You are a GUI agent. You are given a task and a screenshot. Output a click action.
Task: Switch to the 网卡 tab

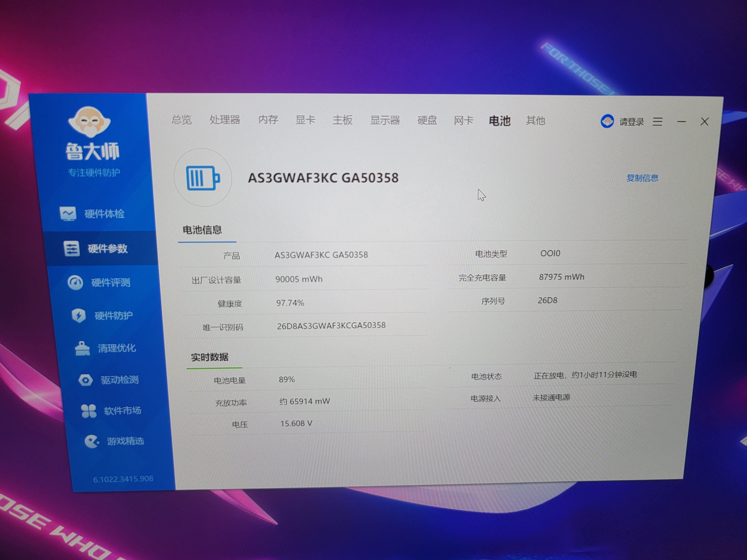(x=464, y=121)
